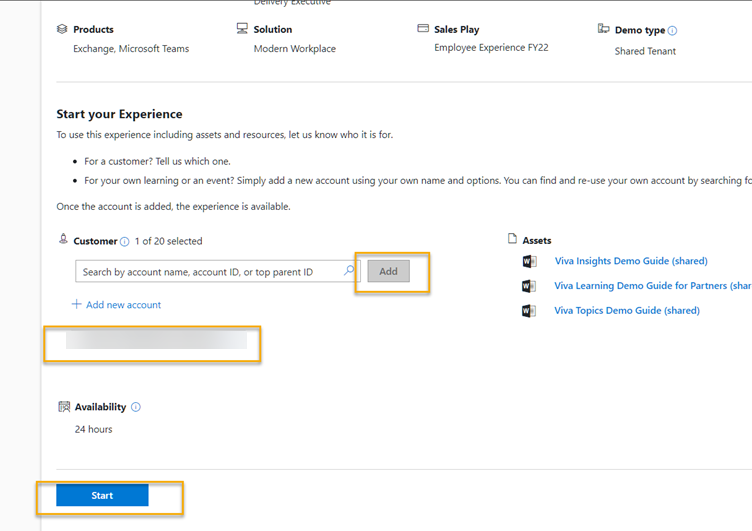Click the plus icon beside Add new account

click(76, 304)
